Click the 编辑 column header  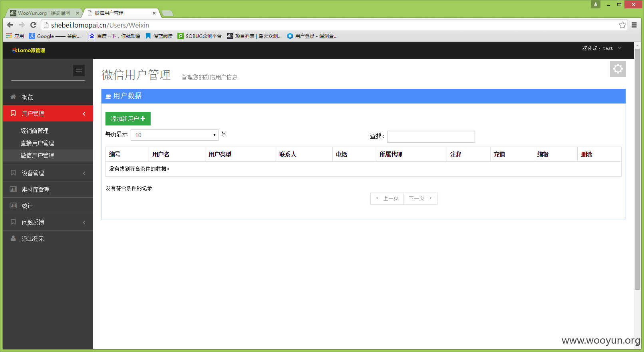point(555,154)
